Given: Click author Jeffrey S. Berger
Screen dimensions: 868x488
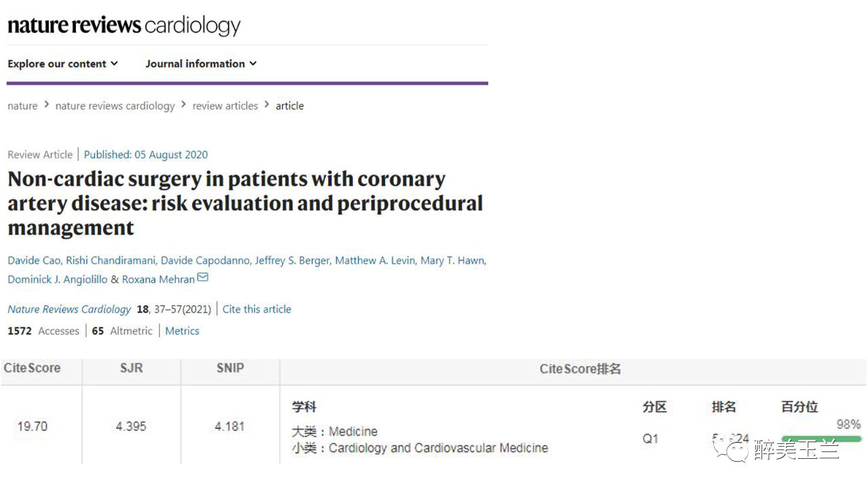Looking at the screenshot, I should pos(292,260).
